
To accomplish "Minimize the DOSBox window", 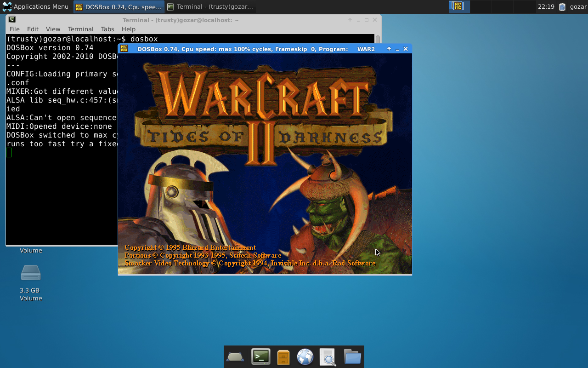I will click(397, 49).
